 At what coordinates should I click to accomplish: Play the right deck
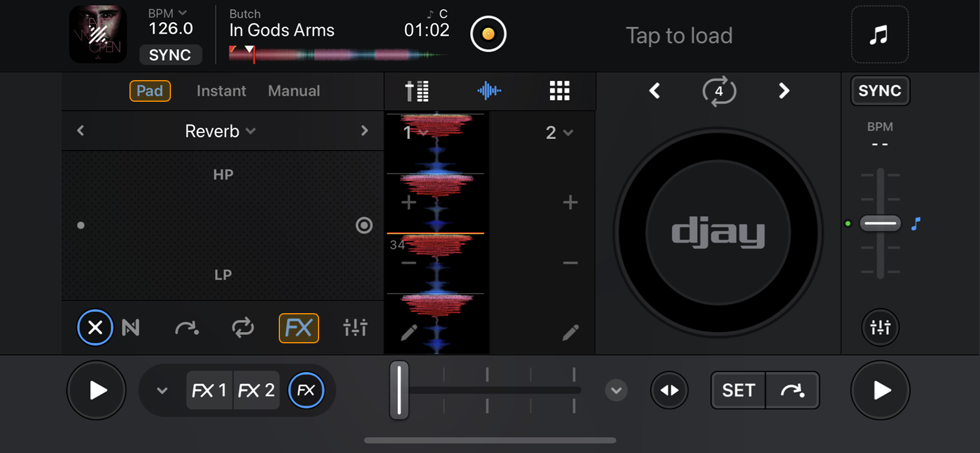tap(880, 390)
